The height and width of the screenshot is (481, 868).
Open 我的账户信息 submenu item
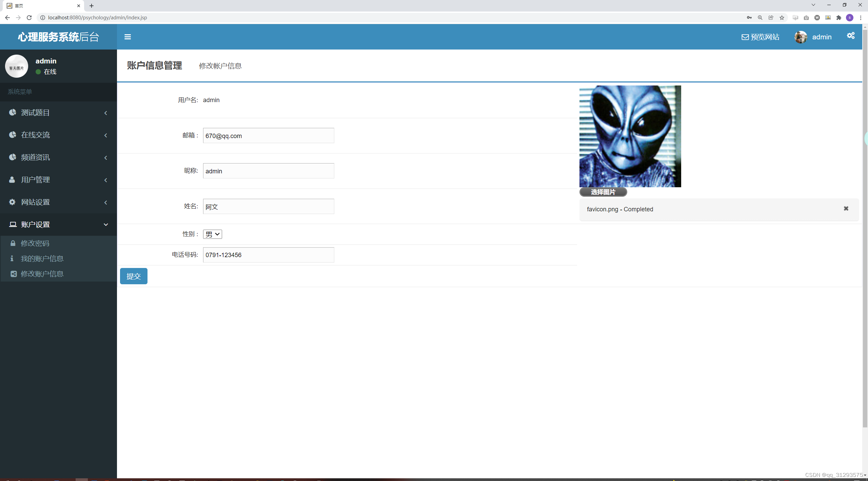point(42,258)
